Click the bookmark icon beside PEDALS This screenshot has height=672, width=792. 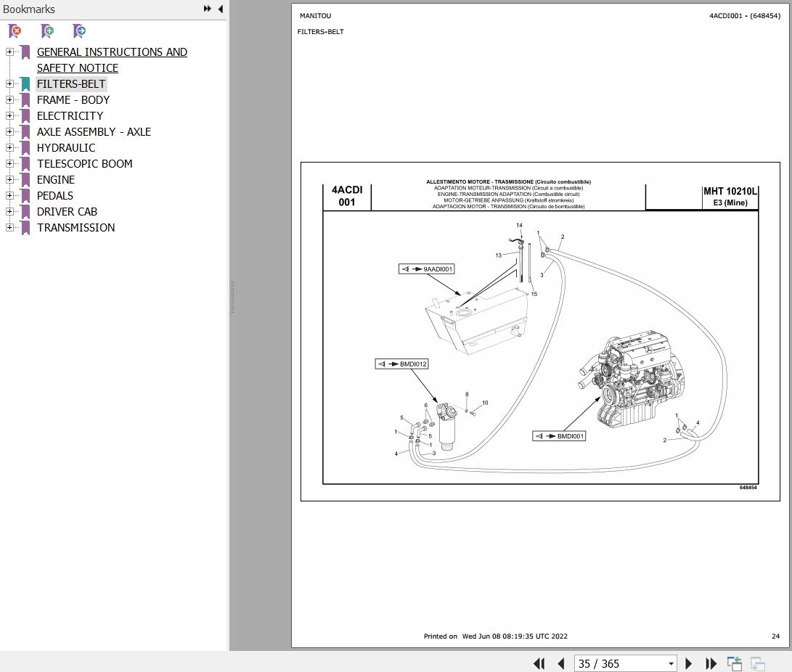(x=25, y=196)
